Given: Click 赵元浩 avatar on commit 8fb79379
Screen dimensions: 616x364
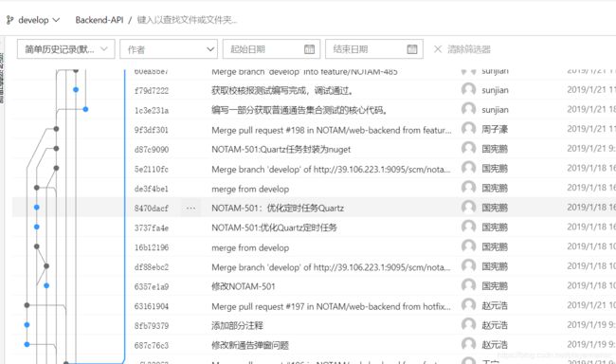Looking at the screenshot, I should click(x=468, y=325).
